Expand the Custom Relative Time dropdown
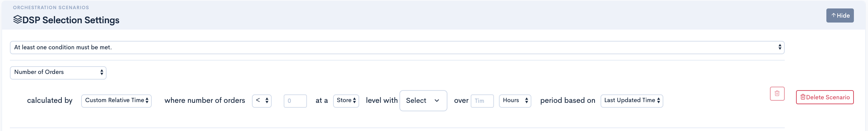Image resolution: width=868 pixels, height=131 pixels. click(x=116, y=101)
